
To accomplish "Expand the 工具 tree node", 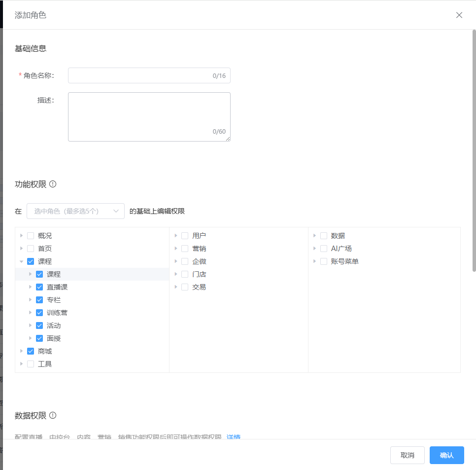I will tap(22, 363).
